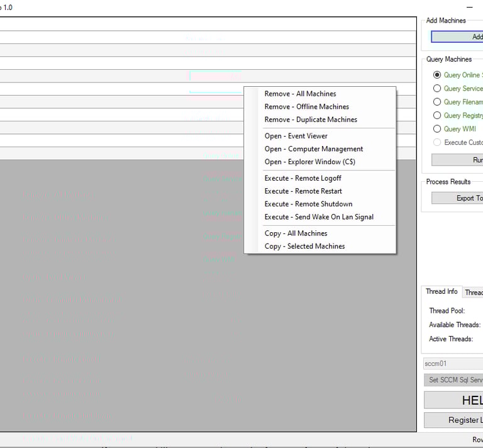Select the Query WMI radio button
The image size is (483, 448).
pos(437,129)
